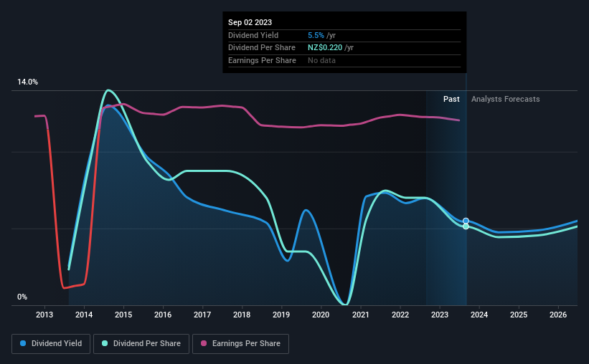Viewport: 589px width, 364px height.
Task: Click the 2024 x-axis label
Action: coord(479,315)
